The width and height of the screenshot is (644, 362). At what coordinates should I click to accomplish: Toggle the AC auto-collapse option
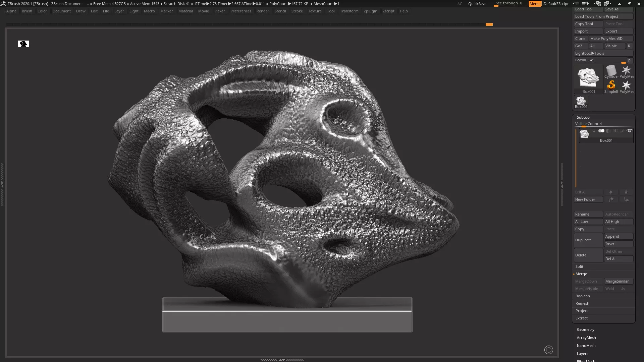[460, 4]
